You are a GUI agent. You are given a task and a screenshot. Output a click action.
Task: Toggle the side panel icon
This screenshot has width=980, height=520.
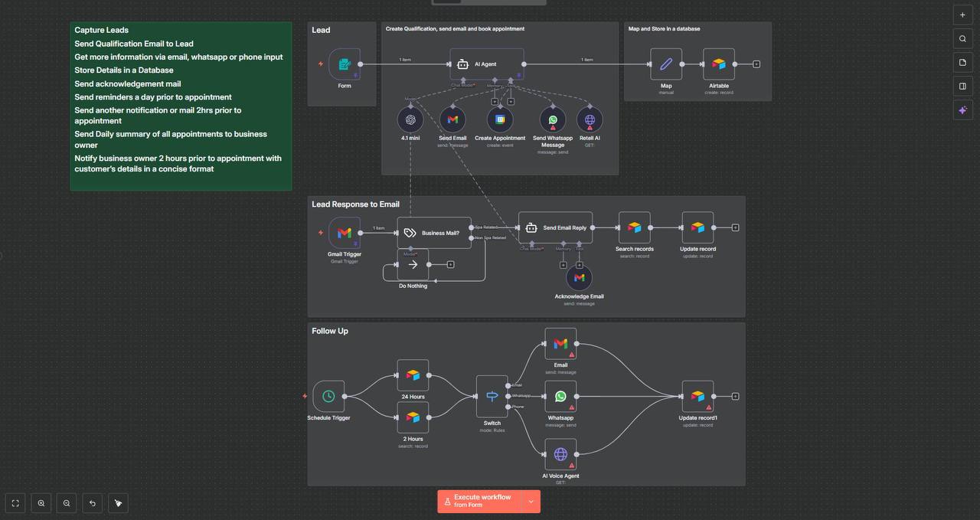point(962,86)
